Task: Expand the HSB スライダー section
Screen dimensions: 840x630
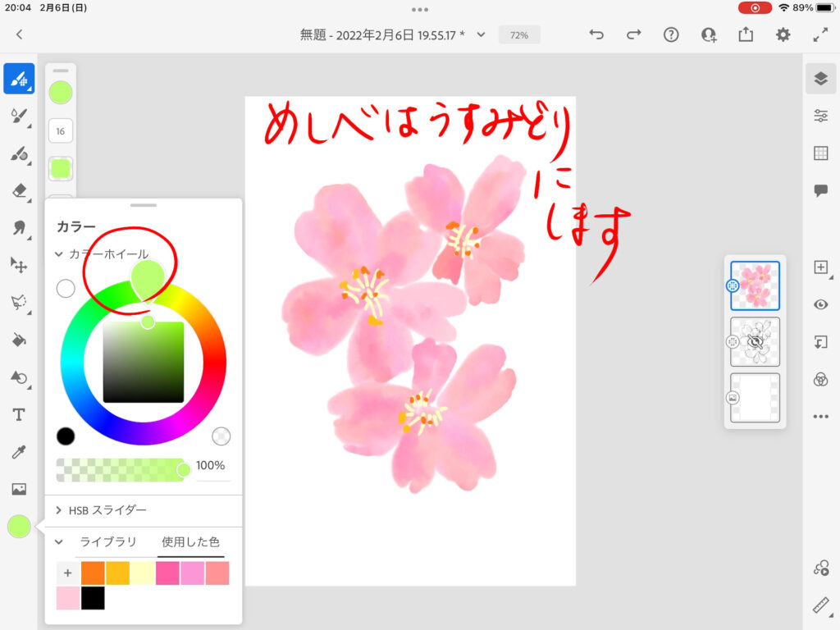Action: (59, 510)
